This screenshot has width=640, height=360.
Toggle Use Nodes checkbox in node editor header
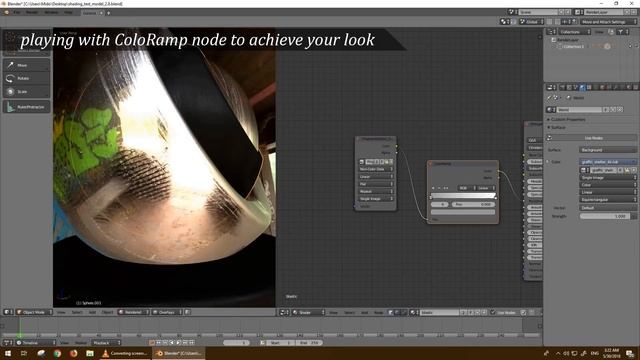coord(493,313)
